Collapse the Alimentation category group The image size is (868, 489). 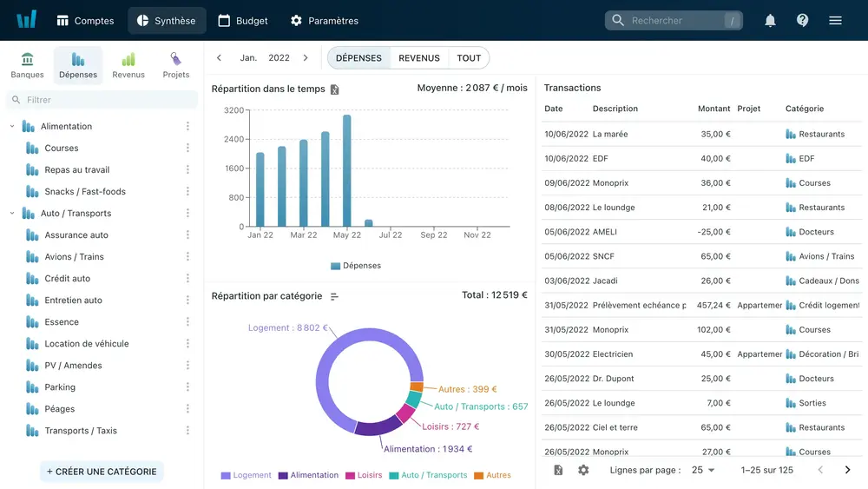click(x=12, y=127)
